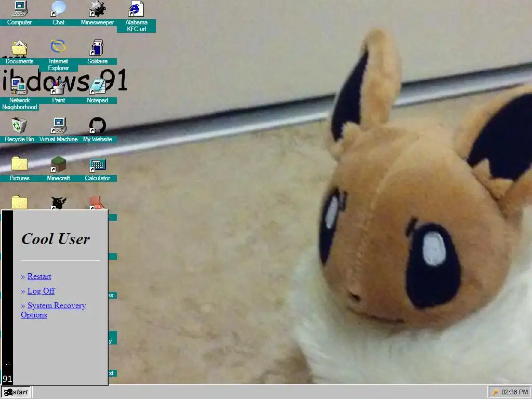Click the Log Off link
The width and height of the screenshot is (532, 399).
(x=41, y=291)
